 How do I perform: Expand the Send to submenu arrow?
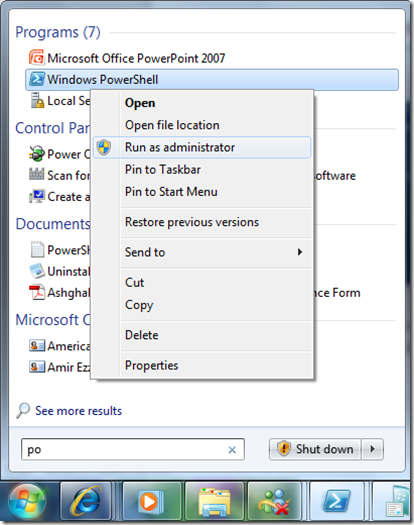pos(300,252)
